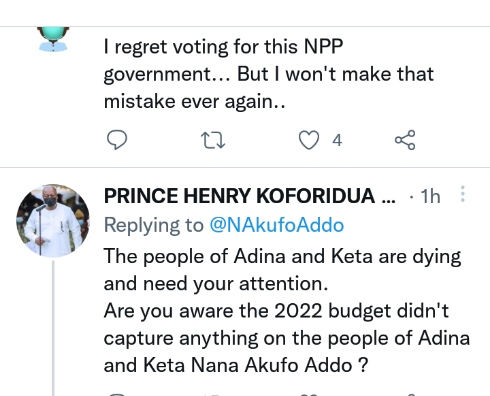This screenshot has width=490, height=396.
Task: Open Prince Henry's circular profile photo
Action: [x=53, y=221]
